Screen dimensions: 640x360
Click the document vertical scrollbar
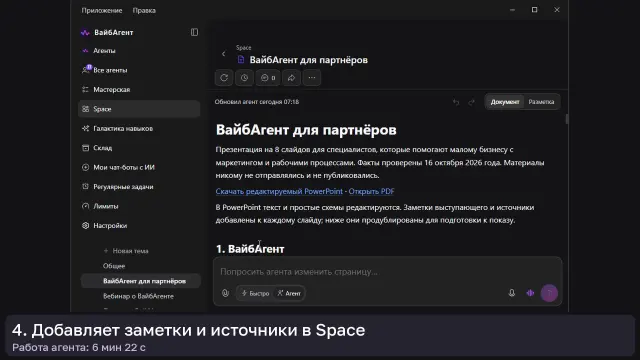567,119
